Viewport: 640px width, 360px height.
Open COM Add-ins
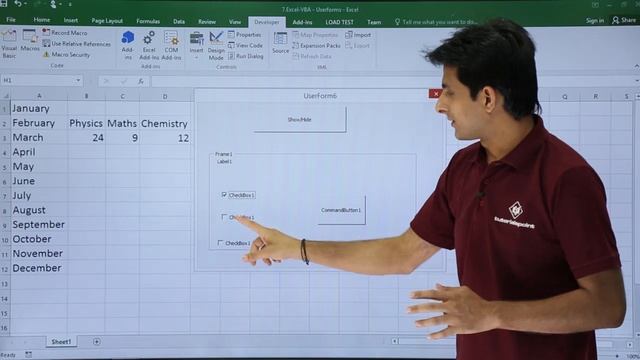click(x=171, y=45)
